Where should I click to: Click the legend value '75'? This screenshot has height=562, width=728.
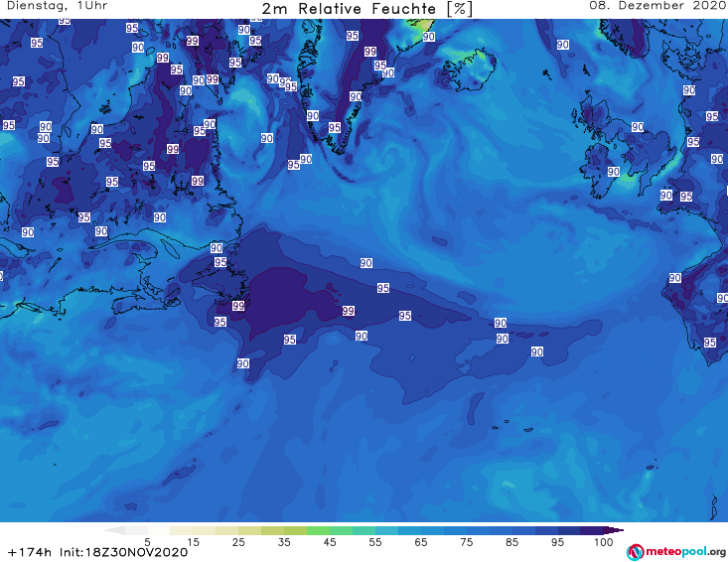coord(466,542)
